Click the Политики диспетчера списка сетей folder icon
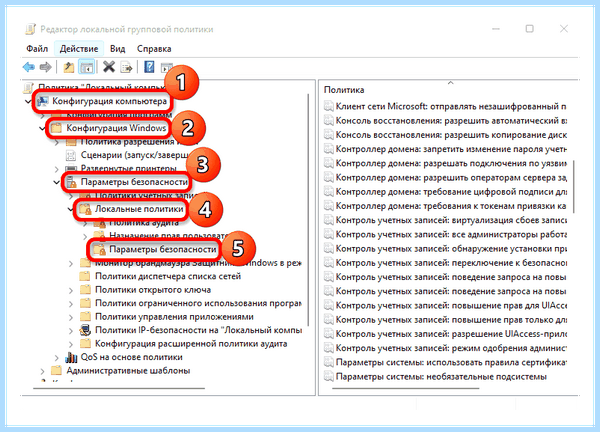This screenshot has height=432, width=600. [x=85, y=276]
